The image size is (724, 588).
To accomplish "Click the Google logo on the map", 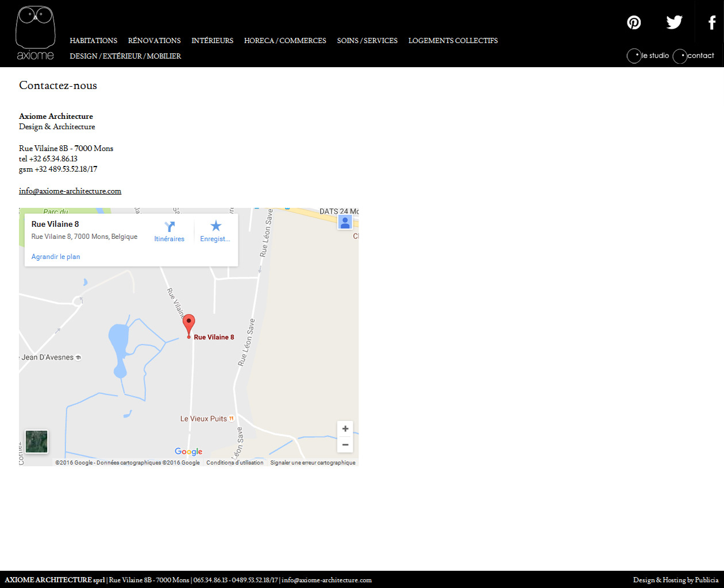I will (x=188, y=451).
